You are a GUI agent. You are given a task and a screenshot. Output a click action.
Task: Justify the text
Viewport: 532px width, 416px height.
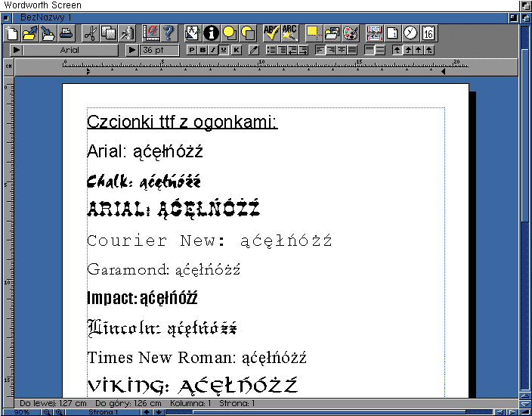[352, 50]
